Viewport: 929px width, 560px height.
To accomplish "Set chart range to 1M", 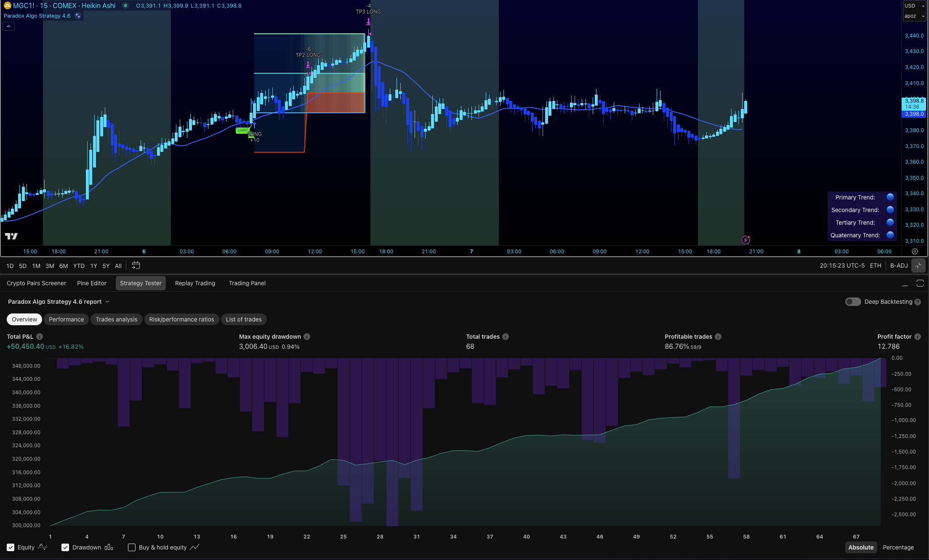I will (36, 266).
